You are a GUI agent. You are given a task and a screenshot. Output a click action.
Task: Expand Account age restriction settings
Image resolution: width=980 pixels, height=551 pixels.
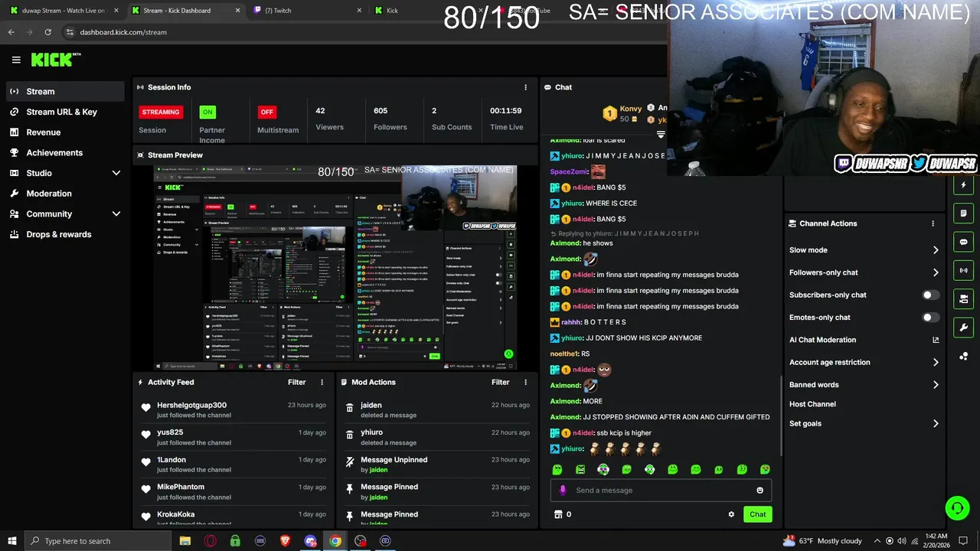pos(936,362)
